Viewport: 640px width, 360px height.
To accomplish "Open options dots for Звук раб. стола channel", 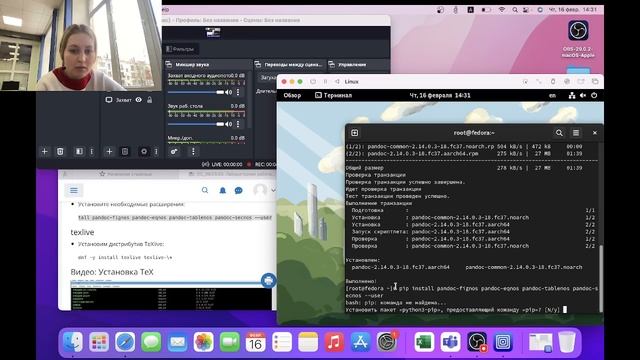I will [x=238, y=124].
